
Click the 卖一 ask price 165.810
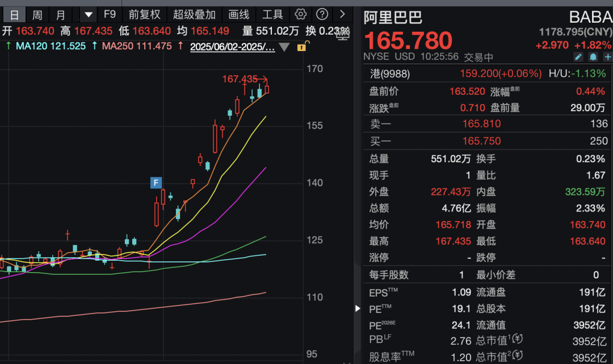(482, 124)
